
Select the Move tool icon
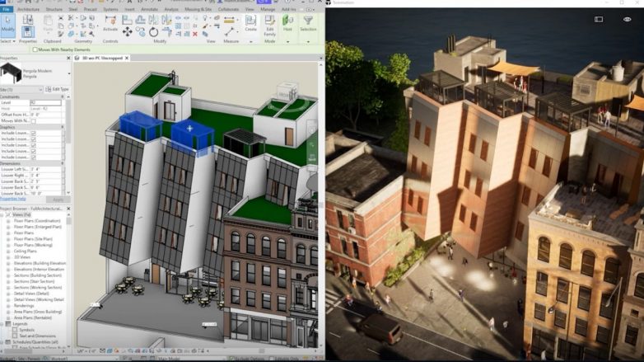[127, 32]
